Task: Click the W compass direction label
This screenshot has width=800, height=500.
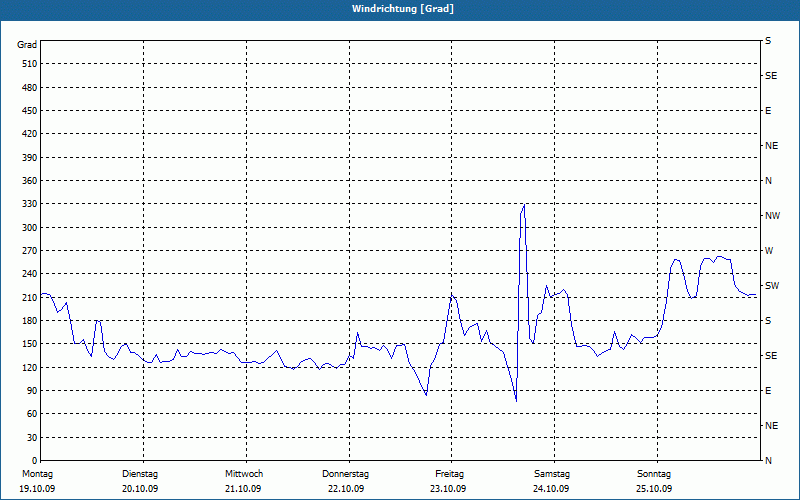Action: click(768, 251)
